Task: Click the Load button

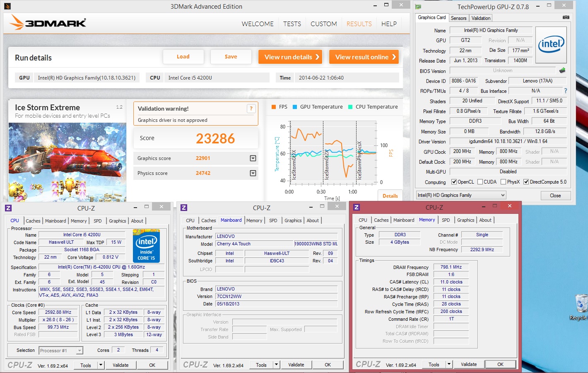Action: tap(183, 57)
